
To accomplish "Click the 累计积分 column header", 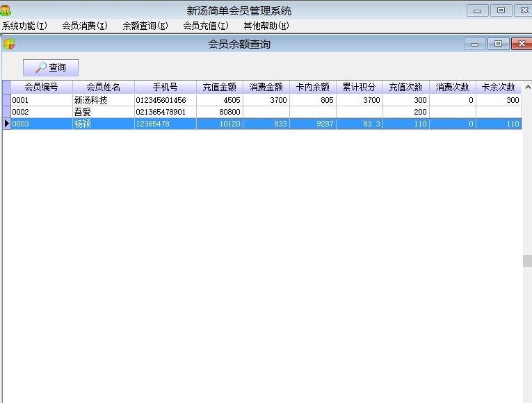I will [x=360, y=87].
